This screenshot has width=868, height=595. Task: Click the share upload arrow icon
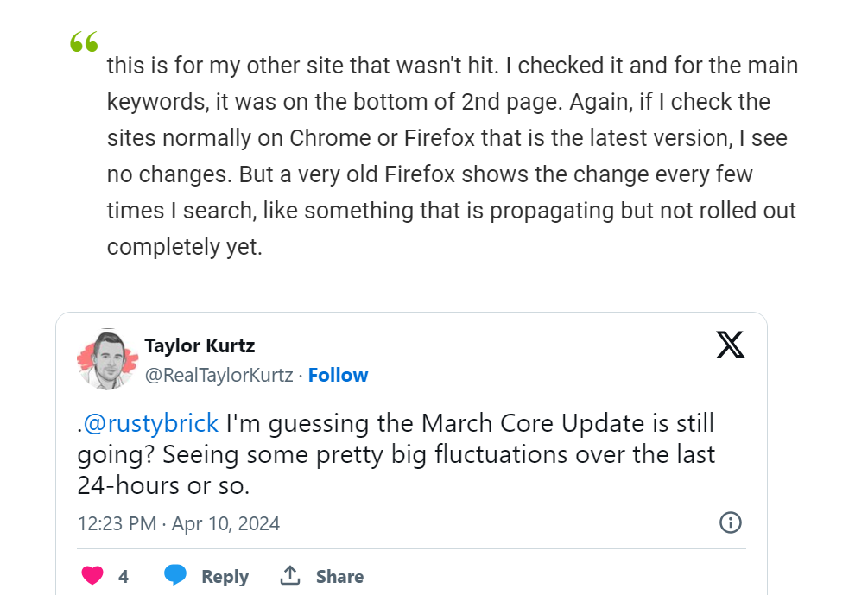pyautogui.click(x=290, y=575)
